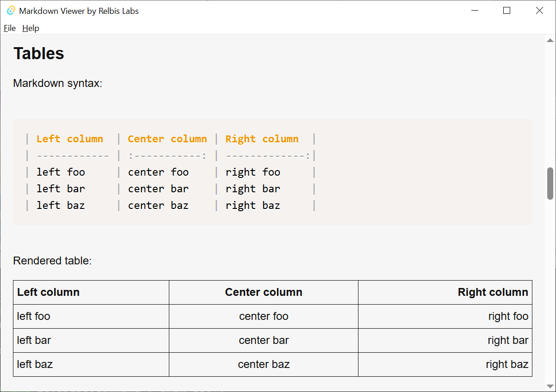
Task: Click the center bar table cell
Action: click(264, 340)
